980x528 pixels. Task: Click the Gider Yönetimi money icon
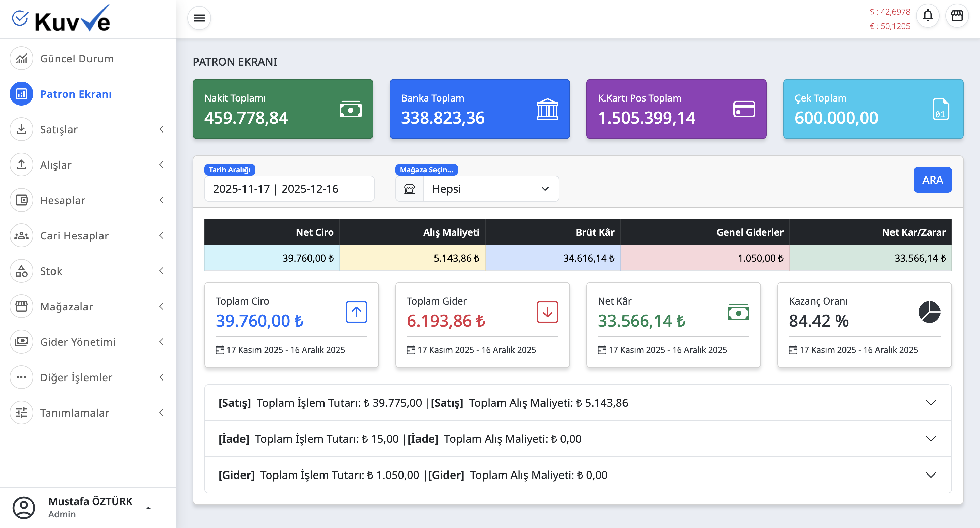pyautogui.click(x=21, y=341)
